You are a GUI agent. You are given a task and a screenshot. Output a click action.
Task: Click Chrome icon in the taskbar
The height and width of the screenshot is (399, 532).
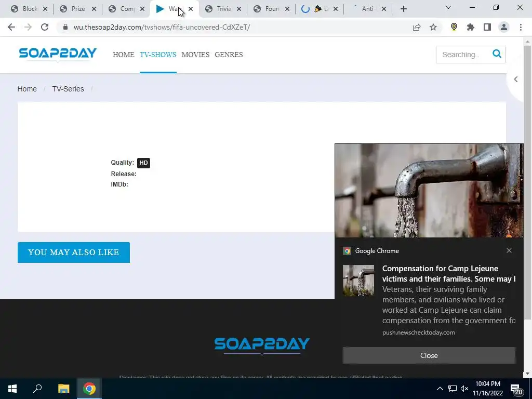tap(89, 389)
